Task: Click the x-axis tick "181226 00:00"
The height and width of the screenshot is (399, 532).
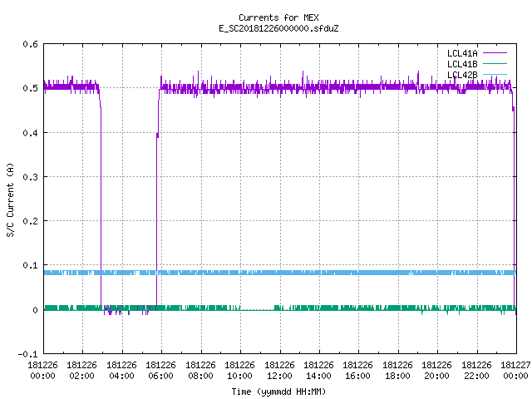Action: point(42,371)
